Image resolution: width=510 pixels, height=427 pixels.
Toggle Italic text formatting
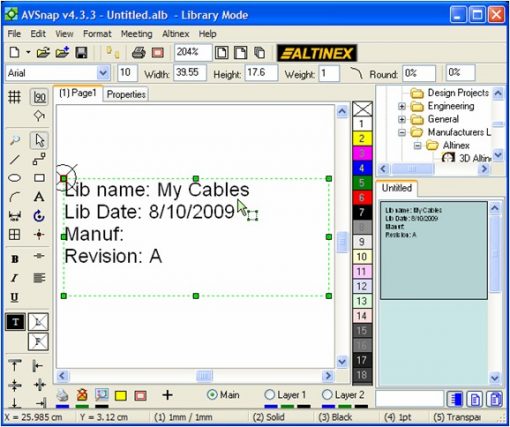tap(14, 278)
